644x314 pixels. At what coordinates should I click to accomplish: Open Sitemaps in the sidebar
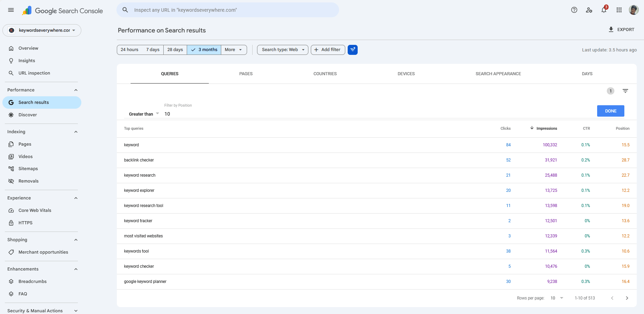42,169
